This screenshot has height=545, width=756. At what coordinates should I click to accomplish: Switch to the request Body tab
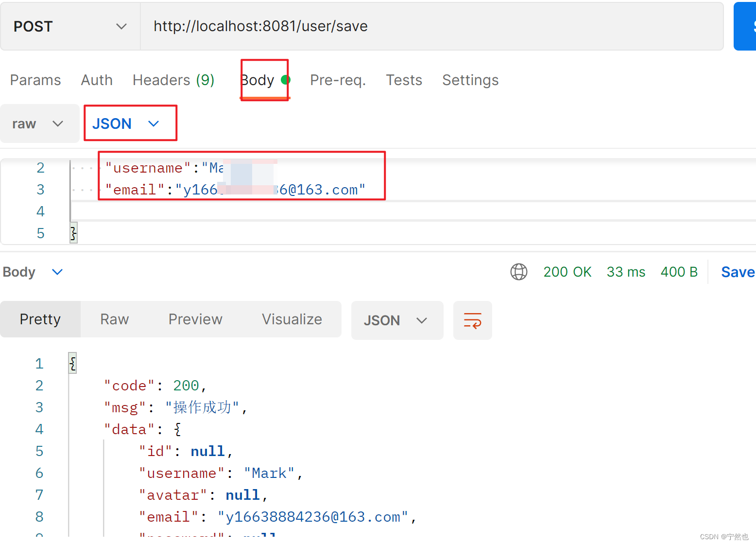(265, 80)
